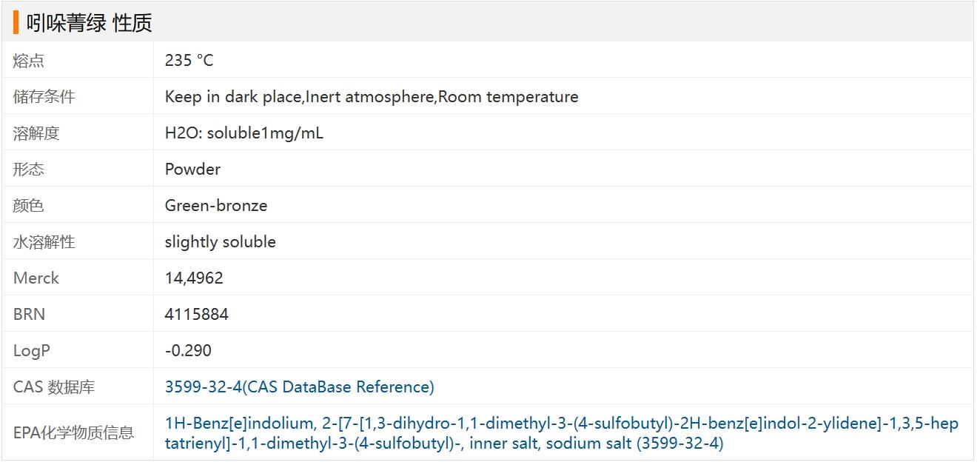Click the melting point value 235 °C
Image resolution: width=980 pixels, height=465 pixels.
click(x=189, y=60)
